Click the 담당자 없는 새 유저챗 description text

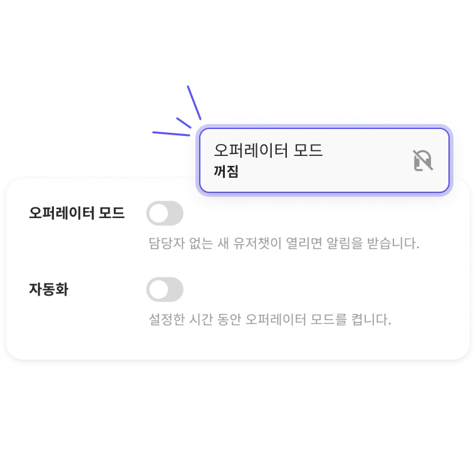pos(284,243)
